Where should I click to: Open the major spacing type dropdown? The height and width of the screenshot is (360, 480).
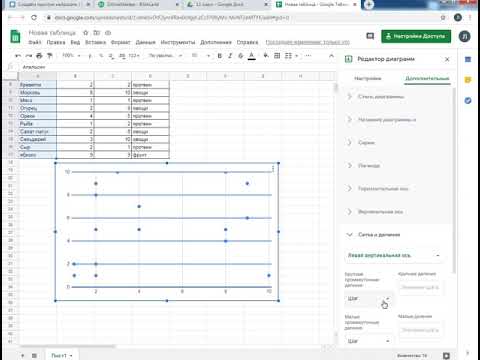(x=368, y=299)
